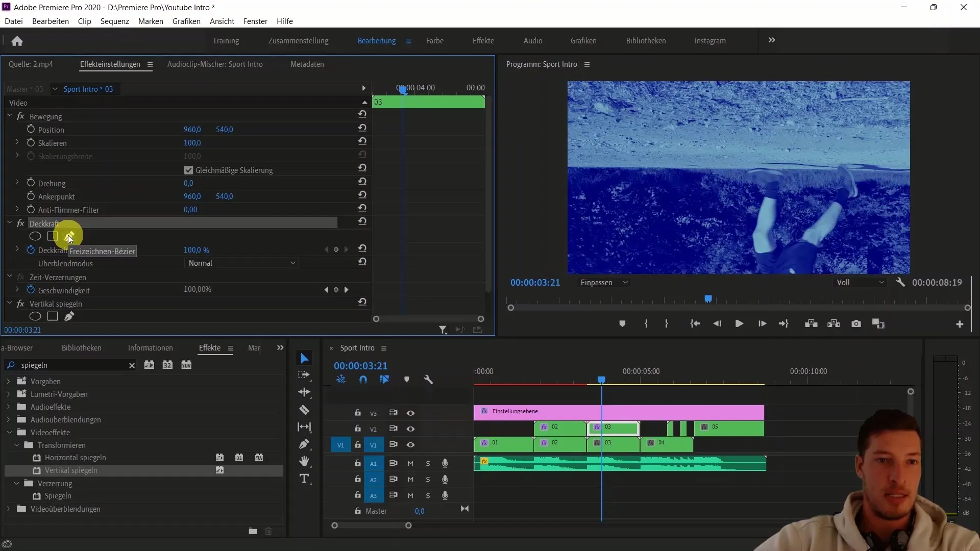Click the Snap toggle icon in timeline

click(363, 380)
